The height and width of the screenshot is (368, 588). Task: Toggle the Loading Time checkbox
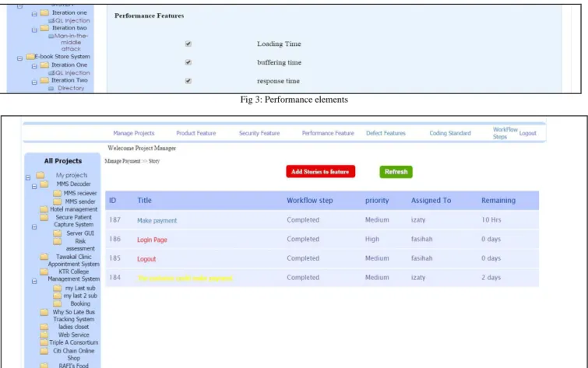(x=188, y=44)
